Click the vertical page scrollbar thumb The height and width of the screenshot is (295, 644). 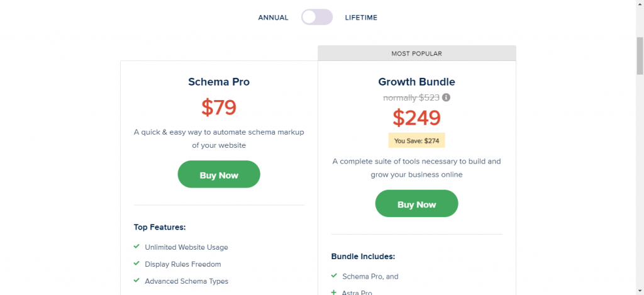640,55
